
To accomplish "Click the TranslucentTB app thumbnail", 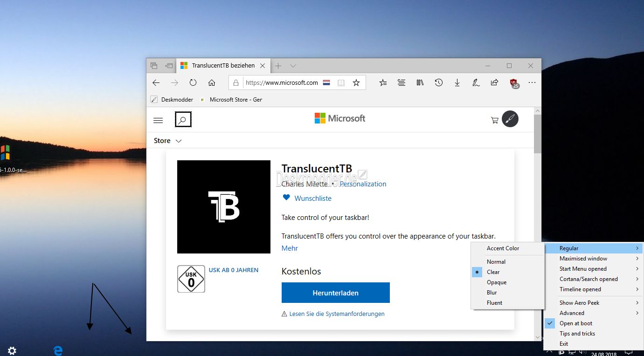I will pos(224,207).
